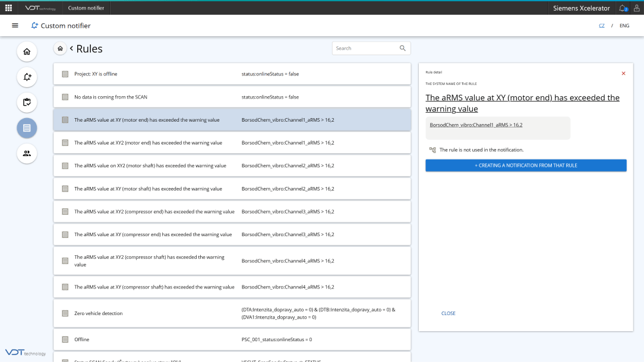644x362 pixels.
Task: Switch language to ENG
Action: tap(624, 26)
